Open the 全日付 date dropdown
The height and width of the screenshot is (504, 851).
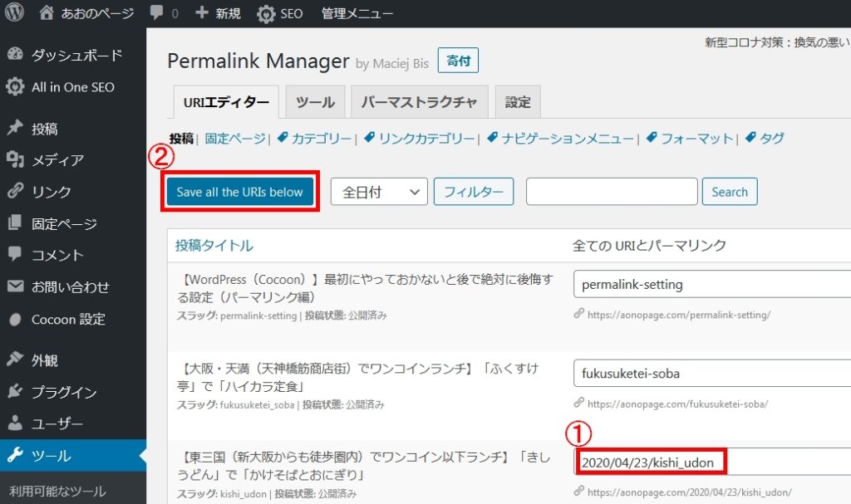coord(379,191)
